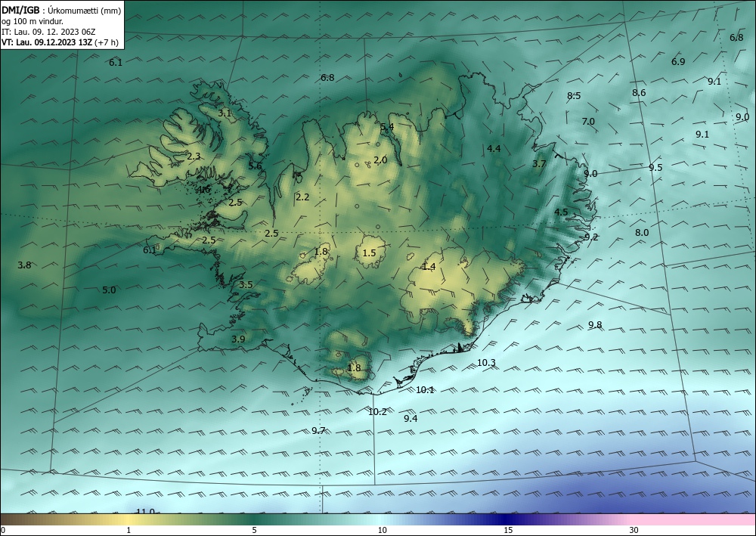
Task: Click the 10.3 value label
Action: click(486, 363)
